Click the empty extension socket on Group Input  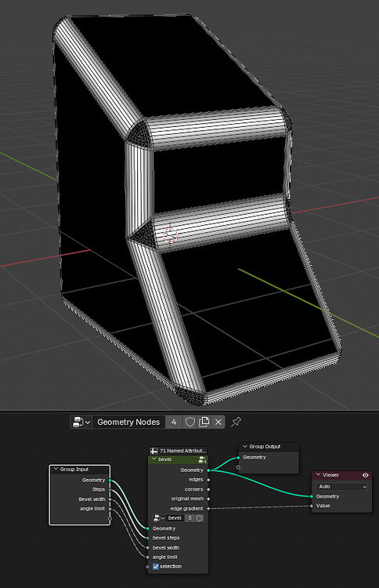coord(110,518)
